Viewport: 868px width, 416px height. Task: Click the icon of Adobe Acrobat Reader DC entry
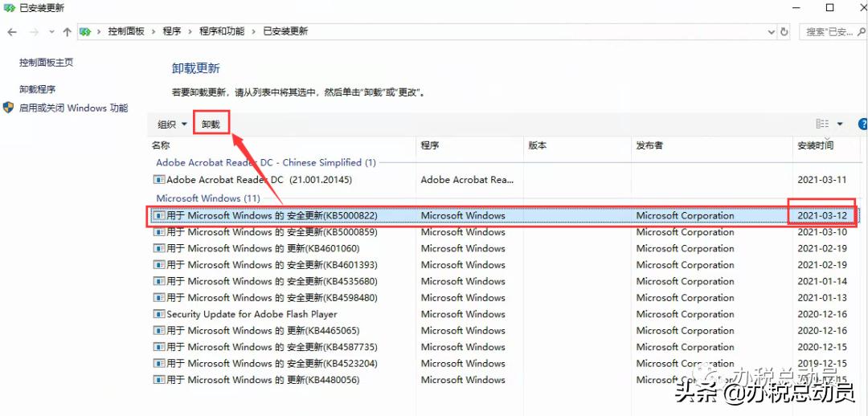click(x=159, y=180)
